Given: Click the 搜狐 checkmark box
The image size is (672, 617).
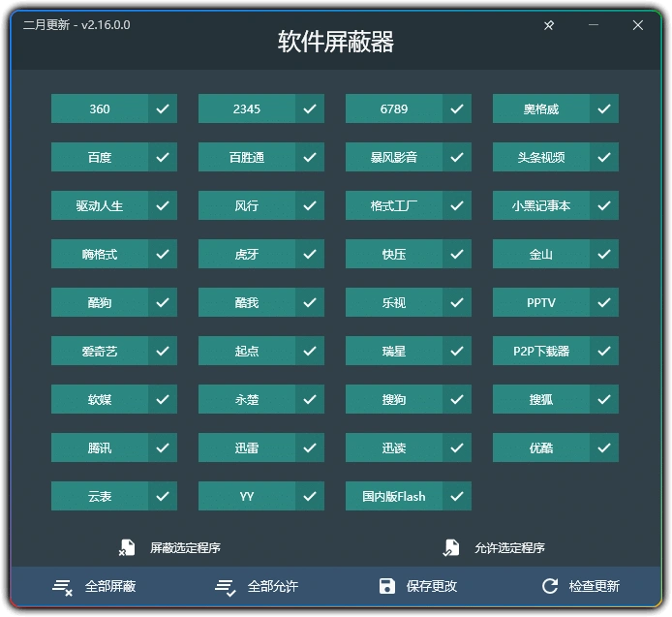Looking at the screenshot, I should click(604, 400).
